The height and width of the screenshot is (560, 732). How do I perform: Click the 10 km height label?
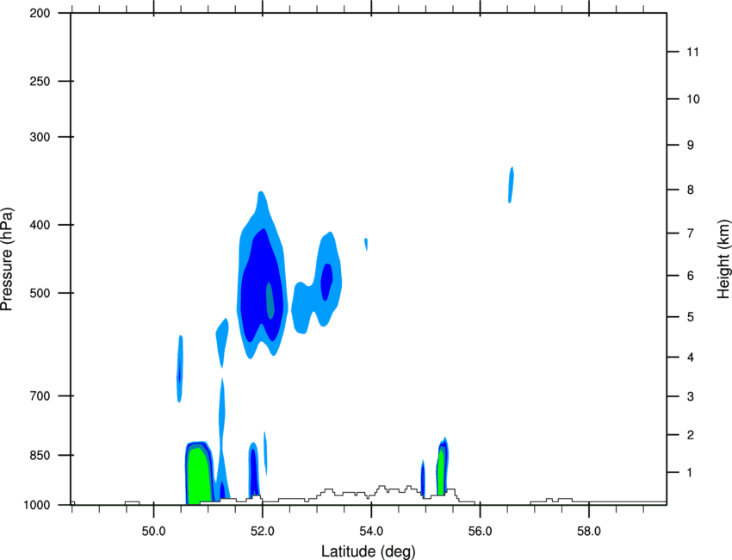pos(693,99)
